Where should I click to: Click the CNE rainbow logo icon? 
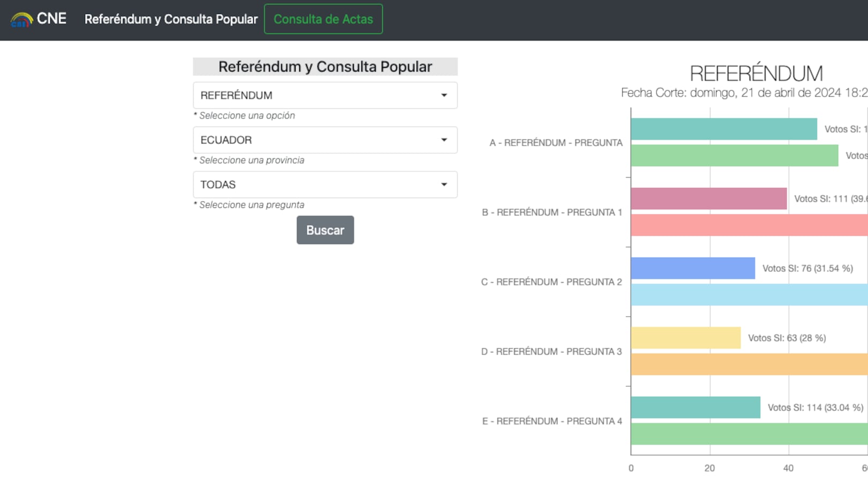[x=21, y=20]
